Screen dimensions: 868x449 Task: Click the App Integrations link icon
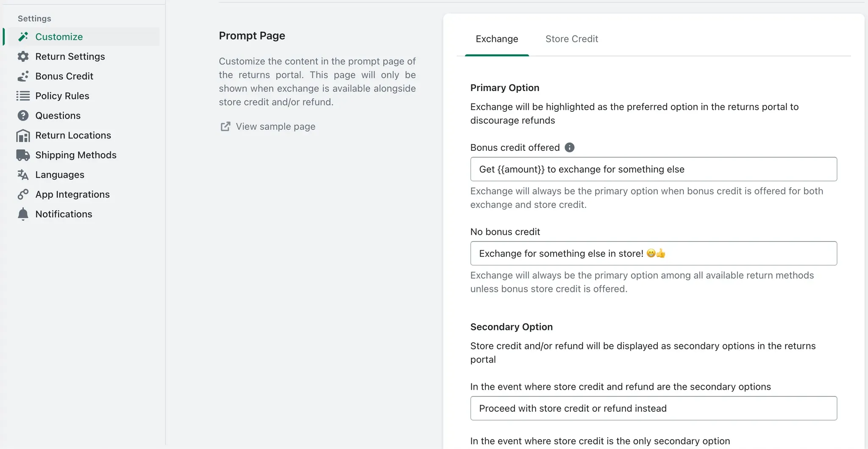[23, 194]
